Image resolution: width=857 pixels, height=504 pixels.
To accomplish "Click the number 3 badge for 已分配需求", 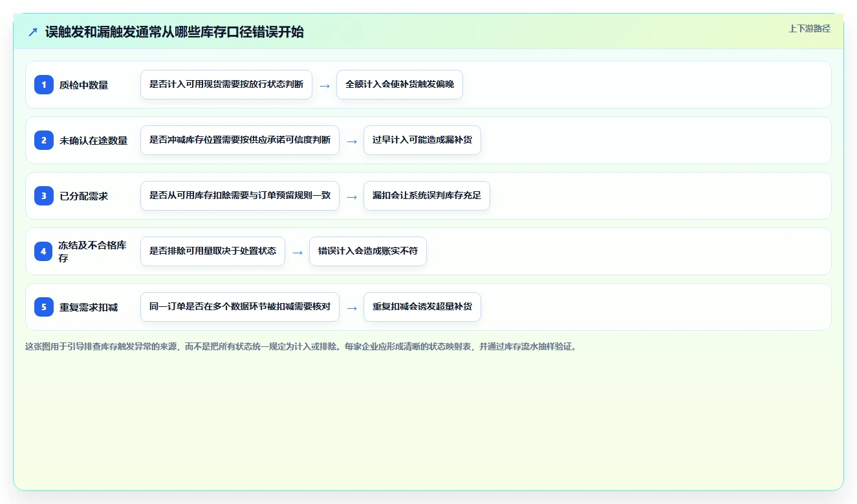I will click(x=44, y=196).
